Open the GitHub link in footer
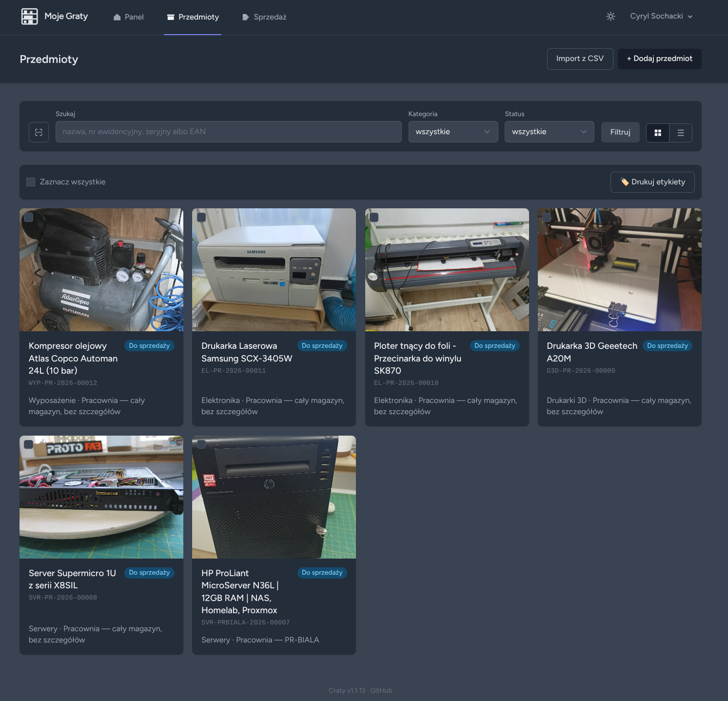This screenshot has width=728, height=701. pos(381,690)
